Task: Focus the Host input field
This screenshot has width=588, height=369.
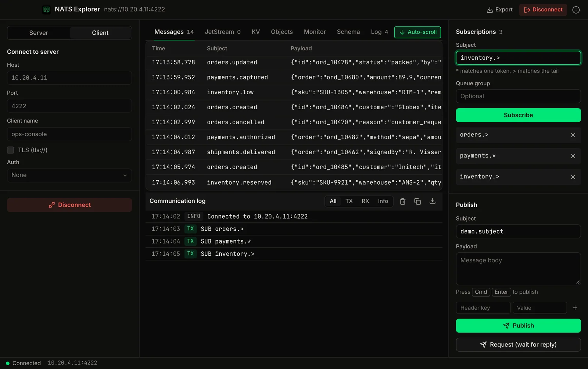Action: [69, 78]
